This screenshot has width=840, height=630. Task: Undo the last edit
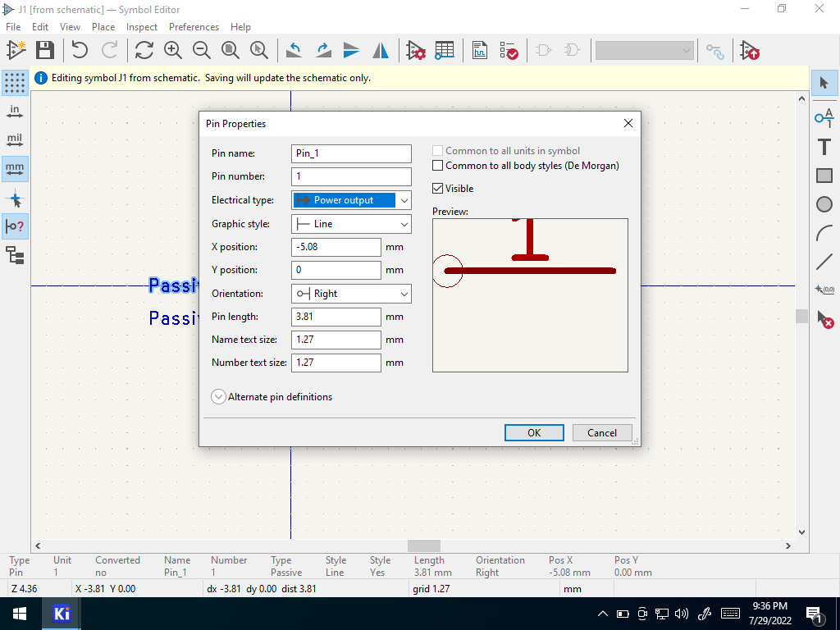pyautogui.click(x=80, y=51)
